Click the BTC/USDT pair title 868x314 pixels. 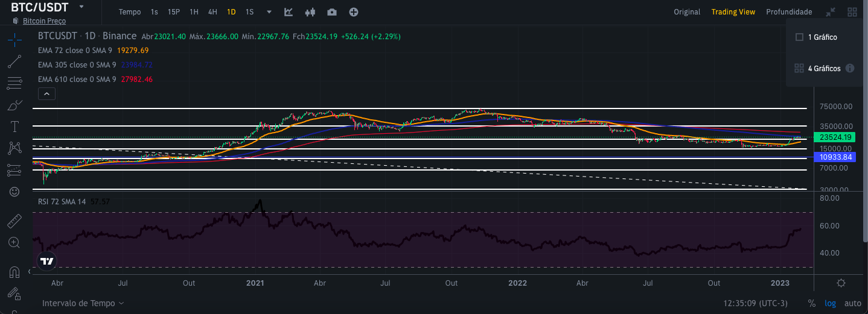tap(40, 7)
